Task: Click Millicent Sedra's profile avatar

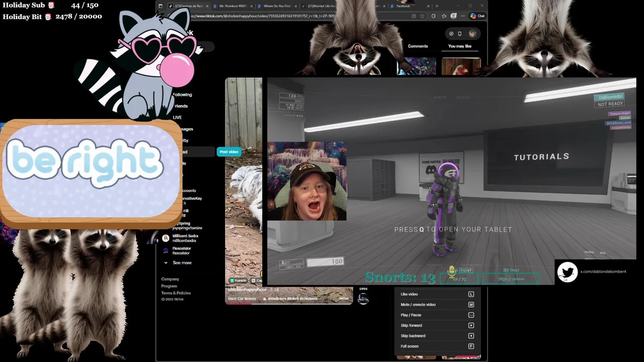Action: click(x=166, y=238)
